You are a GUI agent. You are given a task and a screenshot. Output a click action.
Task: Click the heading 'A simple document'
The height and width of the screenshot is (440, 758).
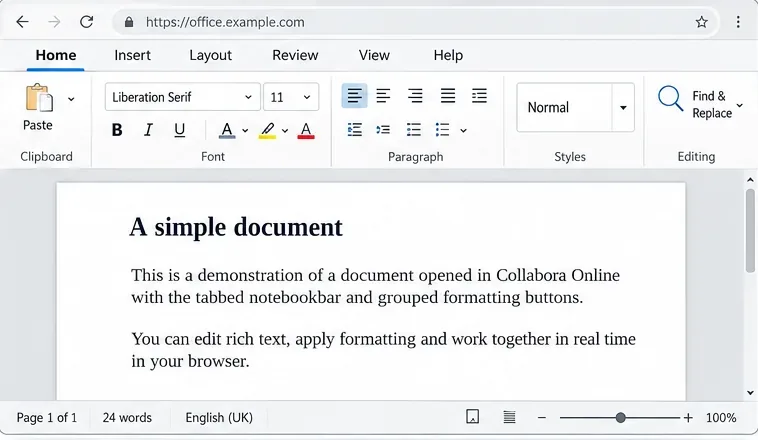tap(236, 227)
